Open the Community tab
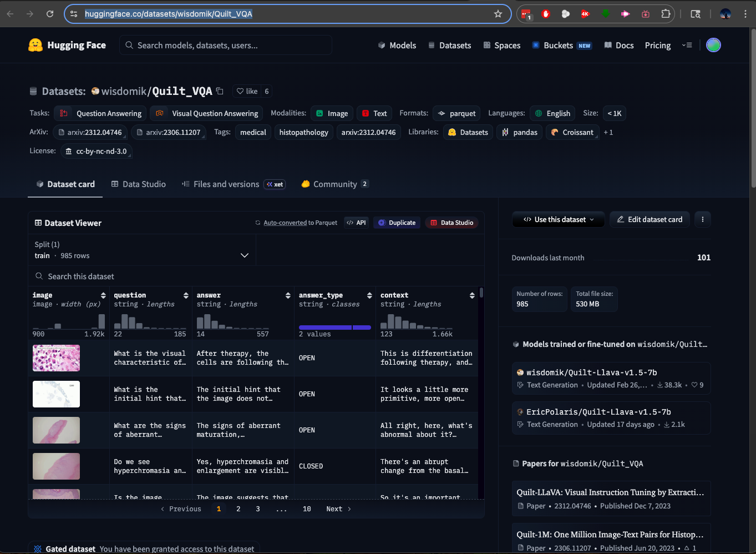 pyautogui.click(x=335, y=184)
